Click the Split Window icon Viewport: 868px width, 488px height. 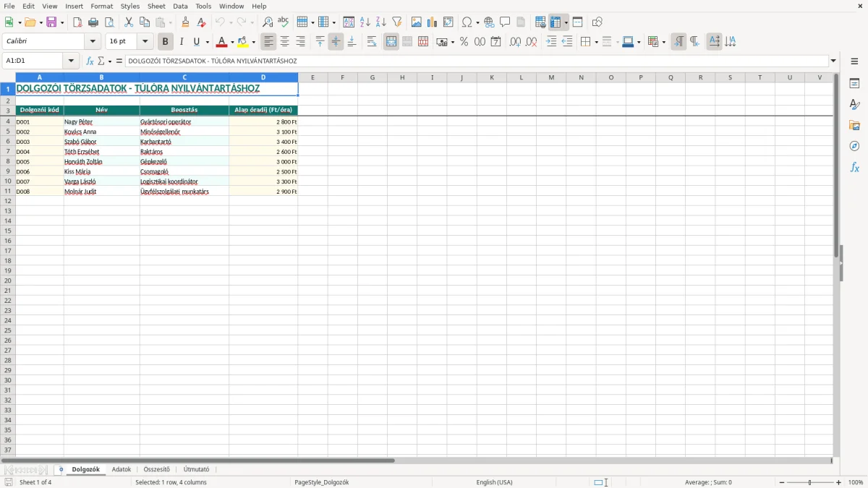(x=577, y=22)
